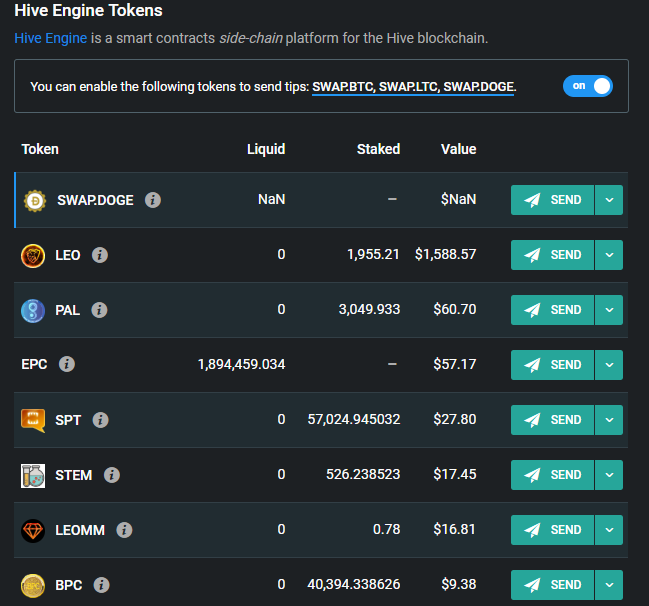Send SPT tokens
The height and width of the screenshot is (606, 649).
(552, 420)
